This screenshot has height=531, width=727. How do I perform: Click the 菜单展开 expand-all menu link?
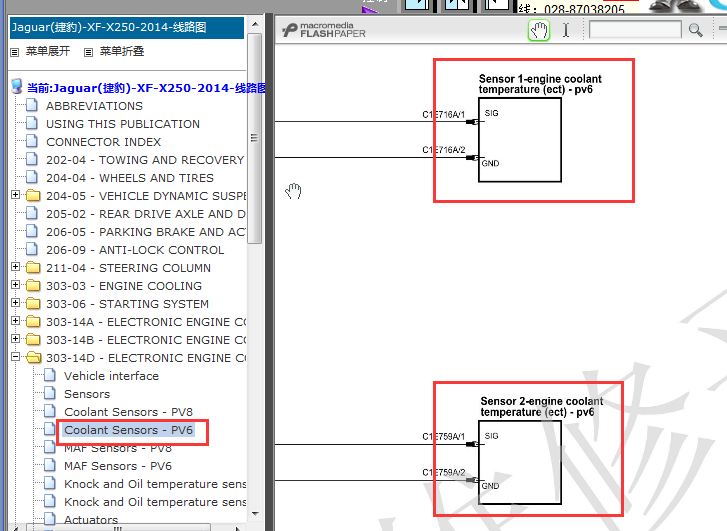point(48,51)
